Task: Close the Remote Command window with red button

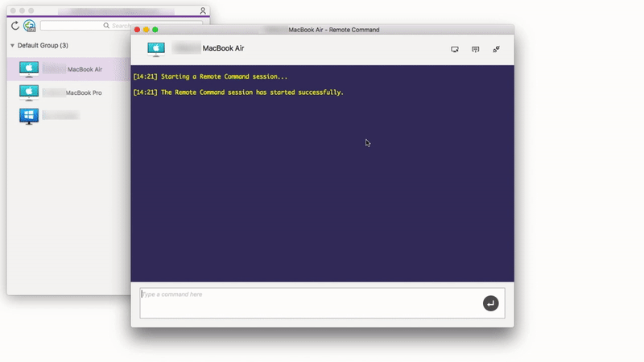Action: pos(137,30)
